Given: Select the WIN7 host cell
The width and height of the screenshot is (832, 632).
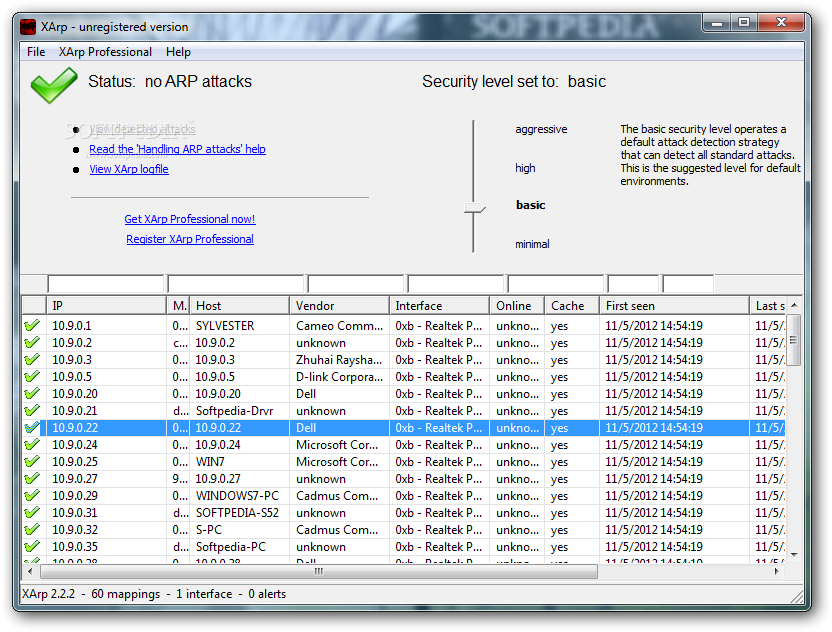Looking at the screenshot, I should (x=239, y=461).
